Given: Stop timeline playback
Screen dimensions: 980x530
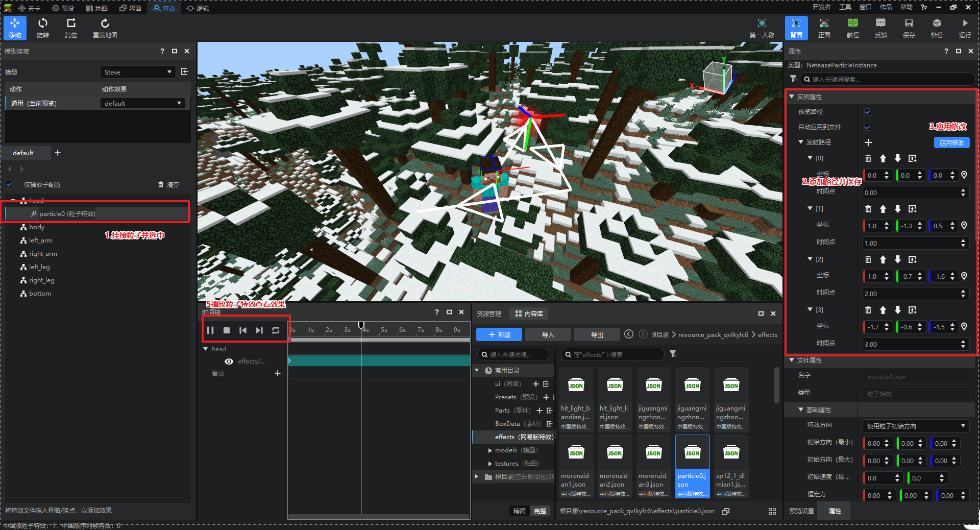Looking at the screenshot, I should (227, 330).
